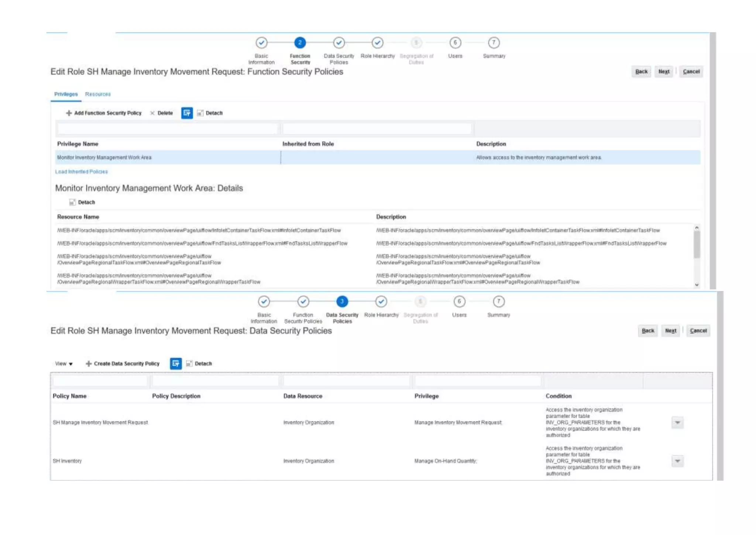Switch to the Resources tab
This screenshot has width=756, height=535.
(x=98, y=94)
